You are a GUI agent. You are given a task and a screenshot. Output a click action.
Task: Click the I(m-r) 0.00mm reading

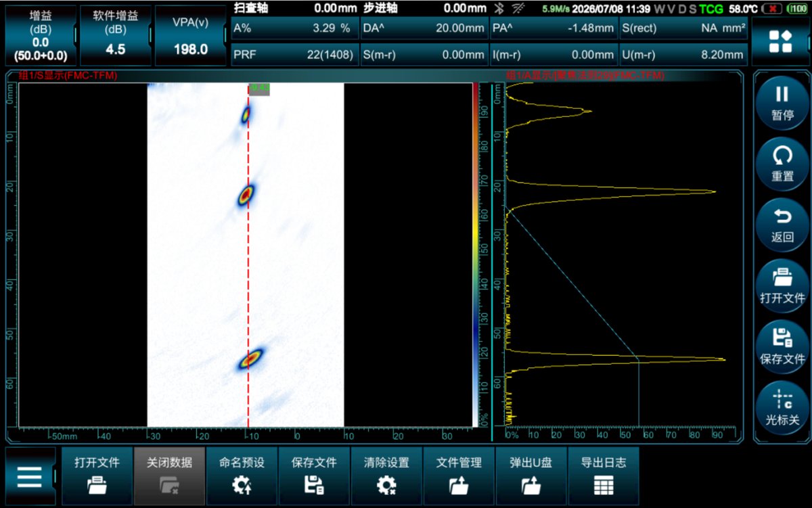pos(554,55)
